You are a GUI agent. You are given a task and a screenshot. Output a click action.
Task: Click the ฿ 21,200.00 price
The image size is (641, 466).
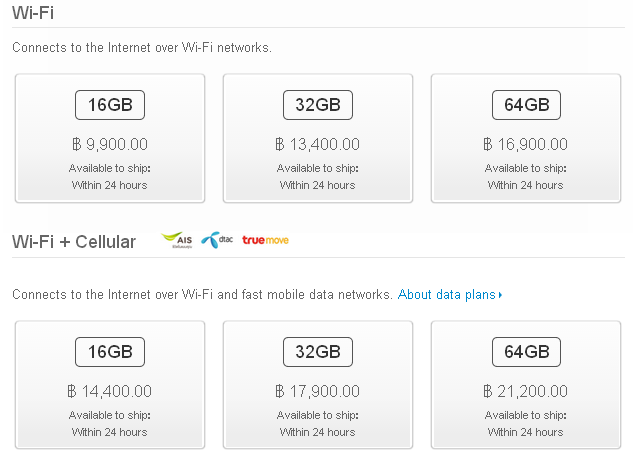(526, 391)
